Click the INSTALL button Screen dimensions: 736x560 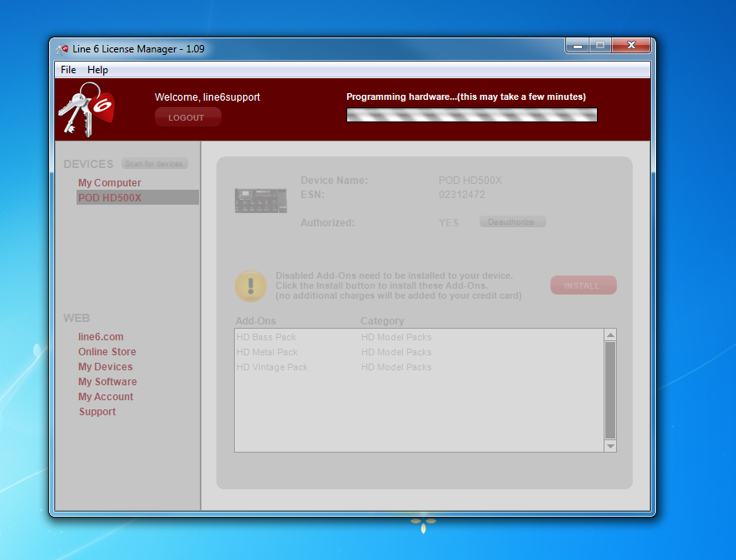pyautogui.click(x=584, y=285)
